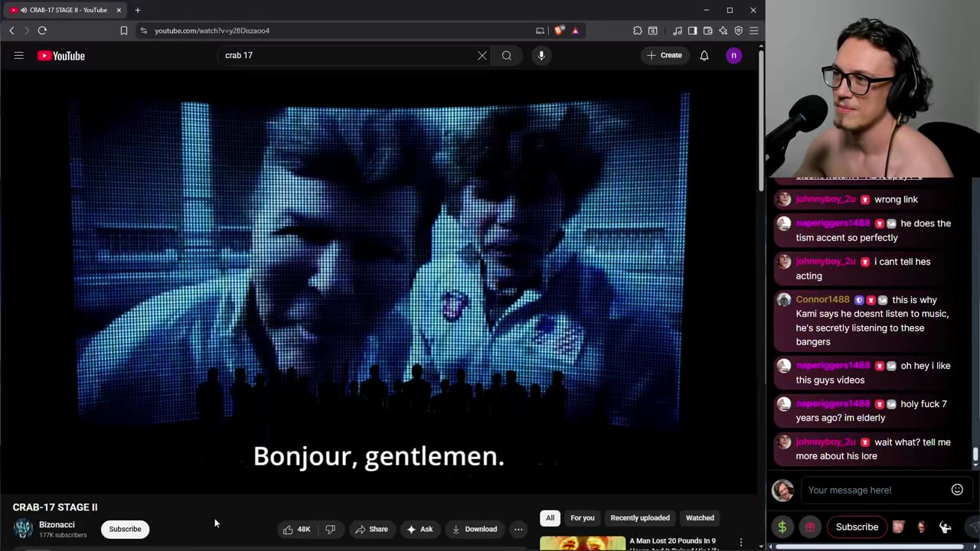980x551 pixels.
Task: Open YouTube notifications bell
Action: (704, 55)
